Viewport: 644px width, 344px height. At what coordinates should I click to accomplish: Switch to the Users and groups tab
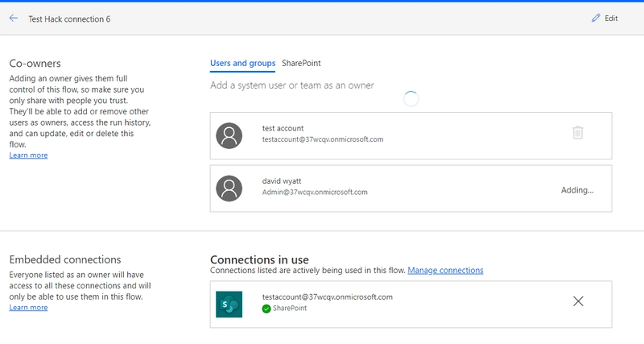pos(242,64)
